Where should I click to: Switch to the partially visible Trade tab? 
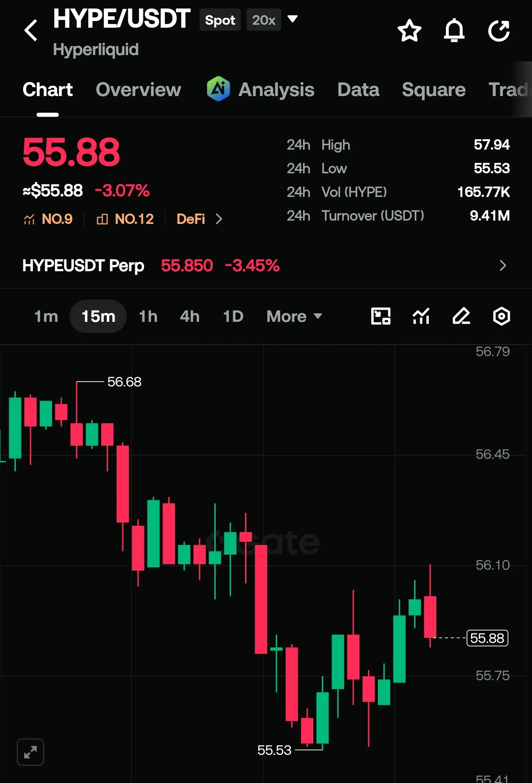[x=510, y=89]
